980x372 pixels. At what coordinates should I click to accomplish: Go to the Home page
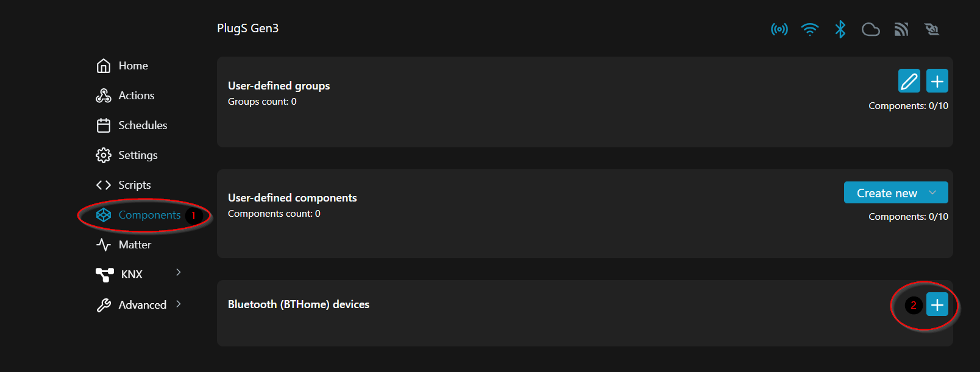[x=133, y=66]
